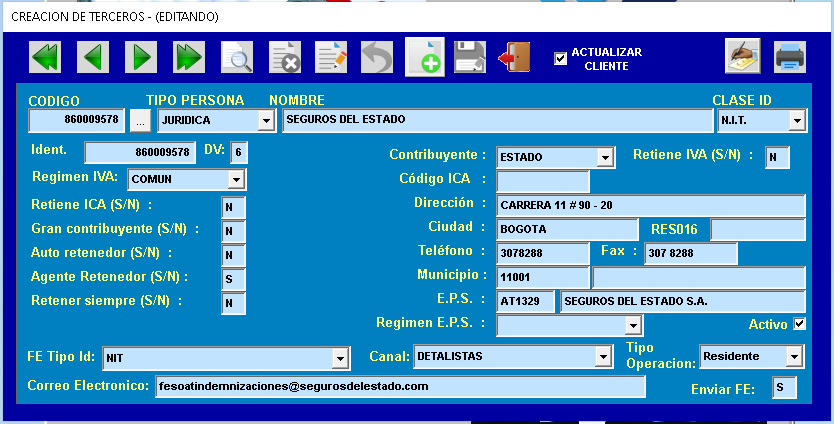
Task: Expand the Canal dropdown showing DETALLISTAS
Action: click(x=603, y=357)
